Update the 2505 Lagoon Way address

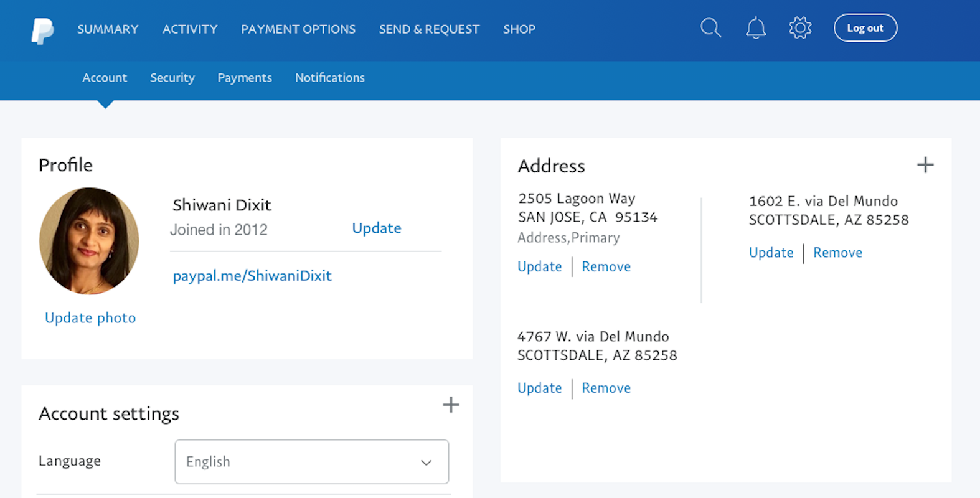pos(540,266)
